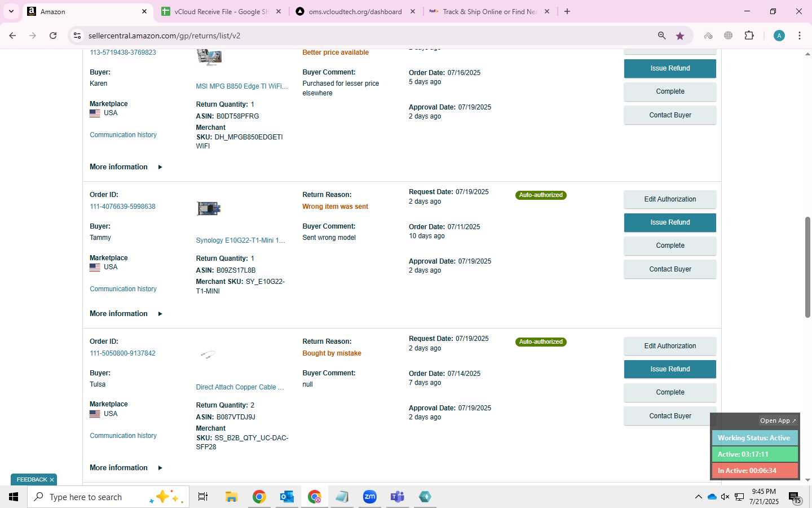Close the vCloud Receive File tab
Viewport: 812px width, 508px height.
pos(279,11)
